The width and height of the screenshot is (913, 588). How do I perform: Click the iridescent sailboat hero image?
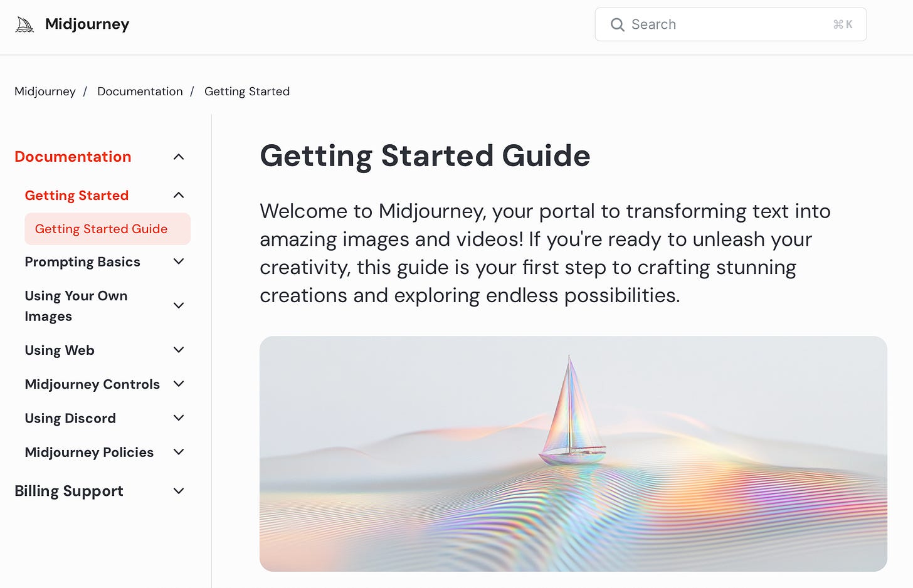coord(573,454)
